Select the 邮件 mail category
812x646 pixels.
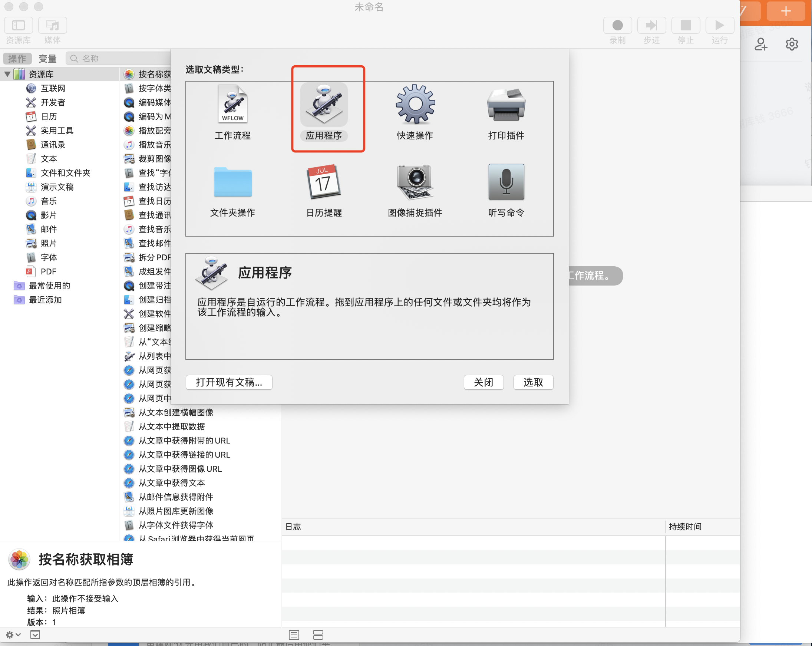pyautogui.click(x=60, y=230)
